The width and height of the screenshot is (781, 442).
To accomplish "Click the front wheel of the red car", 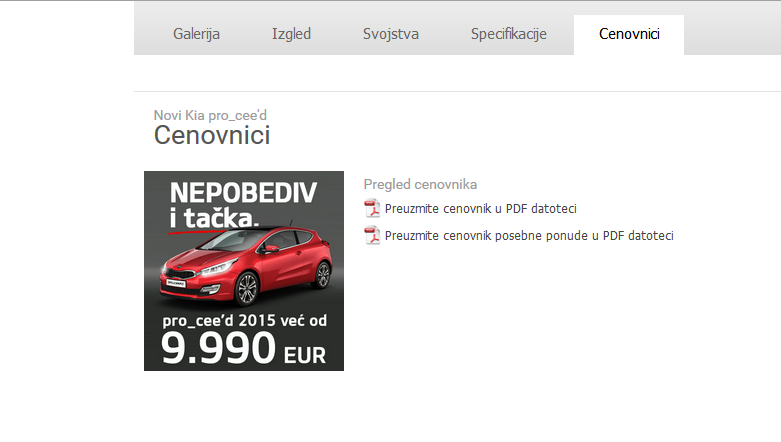I will pyautogui.click(x=247, y=289).
